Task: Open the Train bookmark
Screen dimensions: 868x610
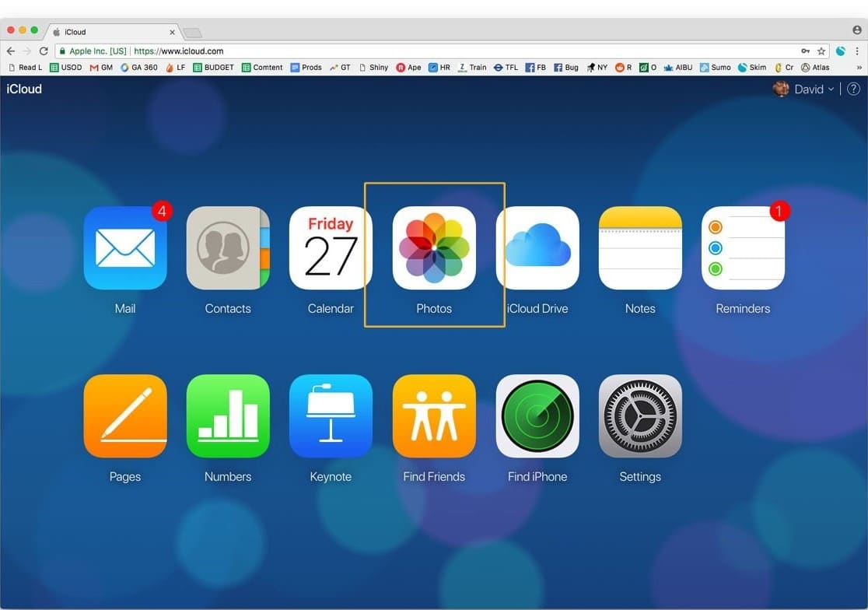Action: [472, 68]
